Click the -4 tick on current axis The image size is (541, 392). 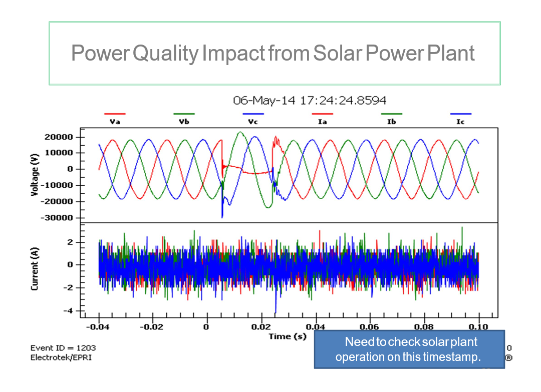coord(69,311)
